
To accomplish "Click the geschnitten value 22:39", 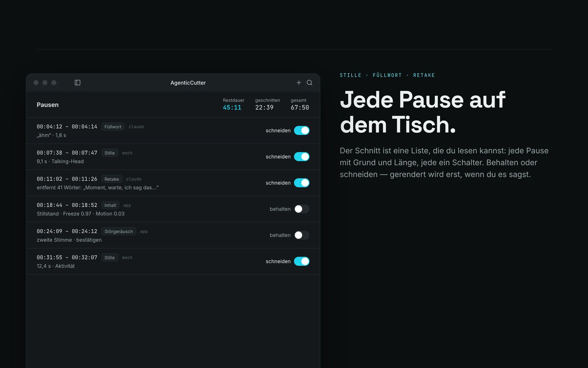I will (x=264, y=108).
